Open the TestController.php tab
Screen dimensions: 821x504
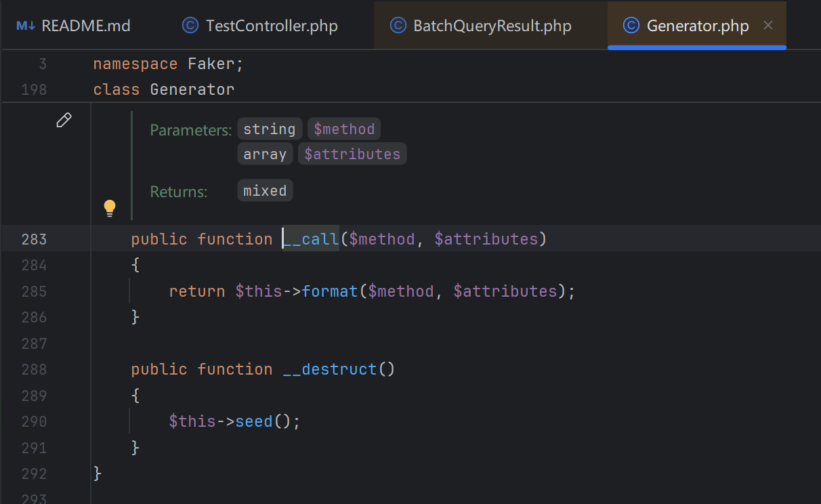click(x=260, y=26)
